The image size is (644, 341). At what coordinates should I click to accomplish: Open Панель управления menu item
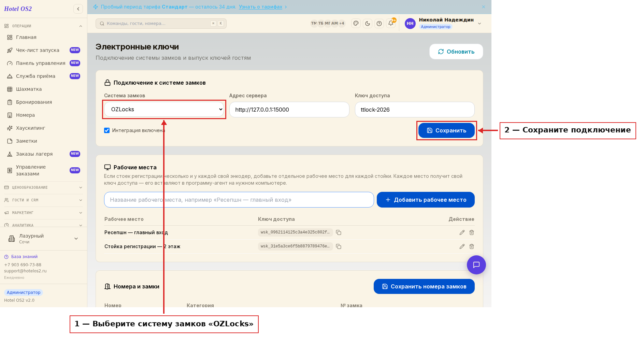tap(43, 63)
